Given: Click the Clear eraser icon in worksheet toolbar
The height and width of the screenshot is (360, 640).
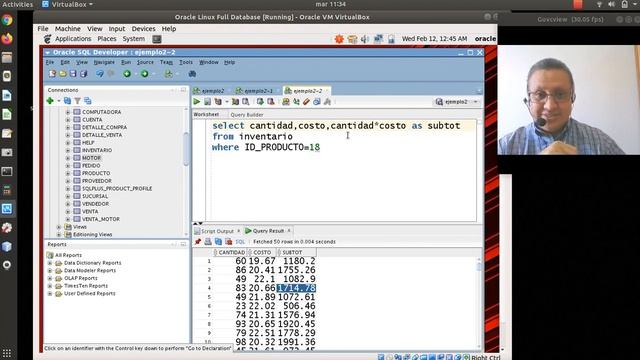Looking at the screenshot, I should coord(307,102).
